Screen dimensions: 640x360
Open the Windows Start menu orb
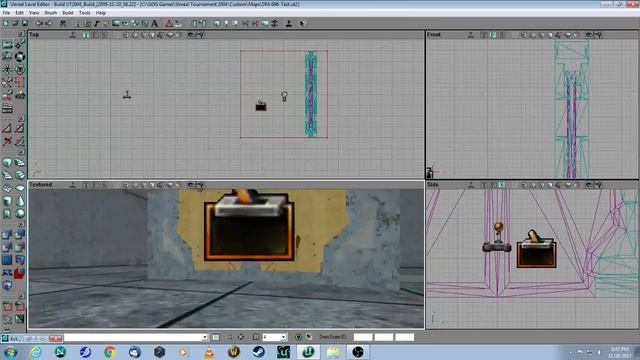coord(11,352)
